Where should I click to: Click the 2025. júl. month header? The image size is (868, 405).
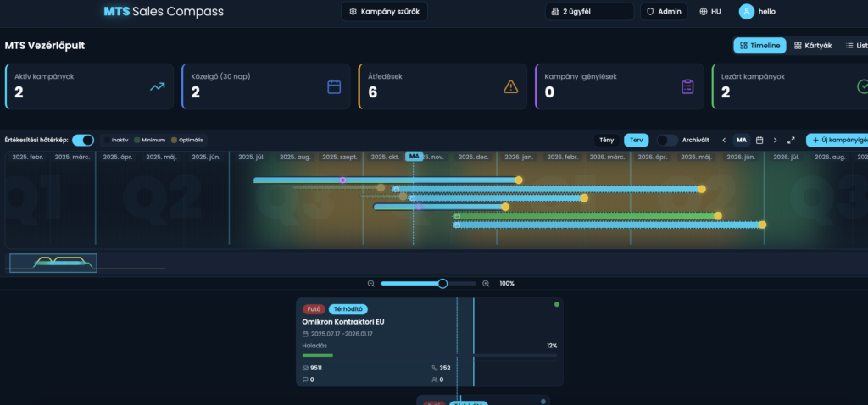click(x=251, y=157)
